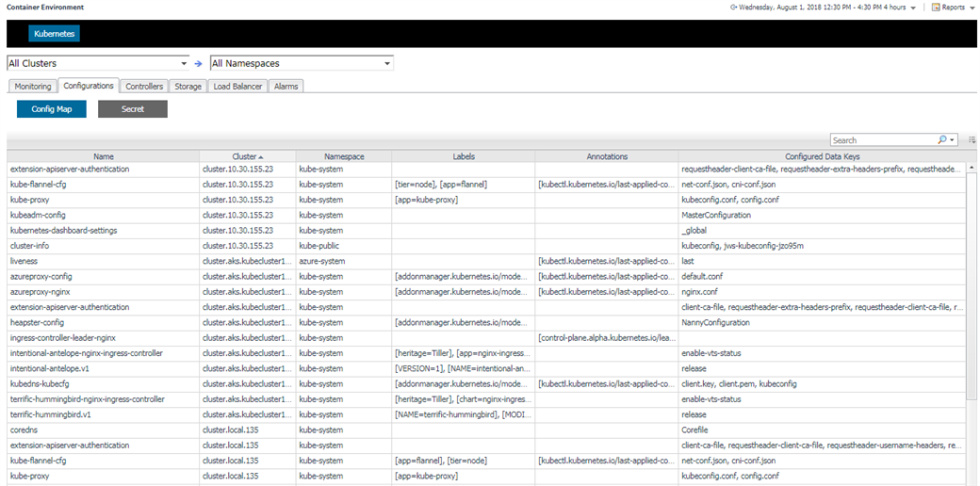Viewport: 980px width, 486px height.
Task: Click the Secret button
Action: click(133, 108)
